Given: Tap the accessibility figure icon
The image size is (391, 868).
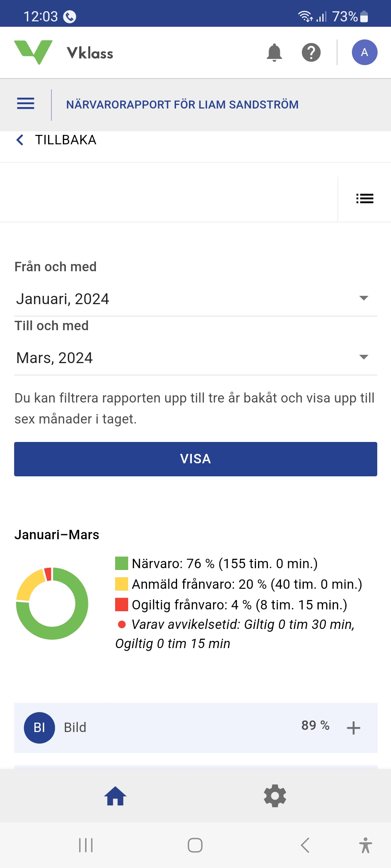Looking at the screenshot, I should click(365, 845).
